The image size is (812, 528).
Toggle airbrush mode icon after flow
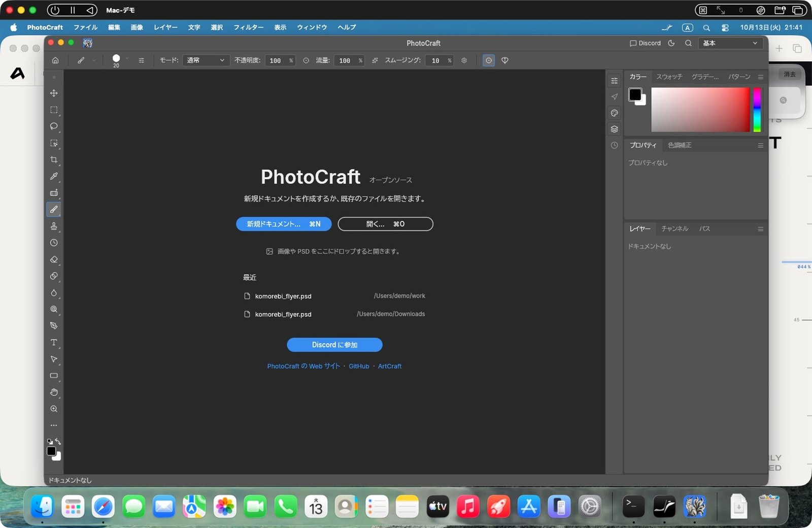point(375,60)
